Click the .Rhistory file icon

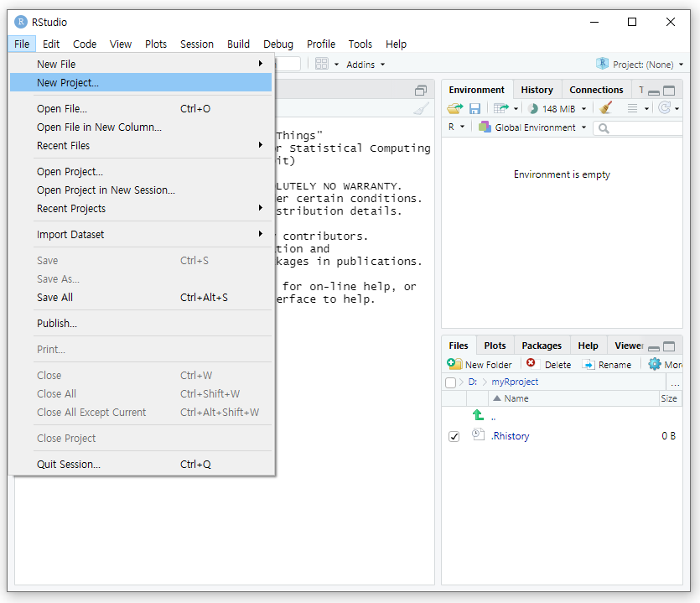[478, 434]
